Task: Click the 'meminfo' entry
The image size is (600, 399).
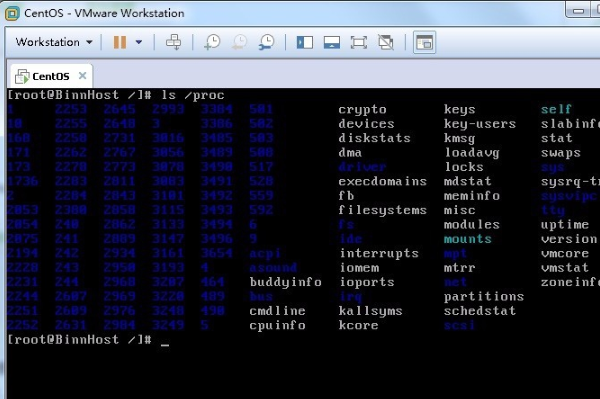Action: (x=472, y=195)
